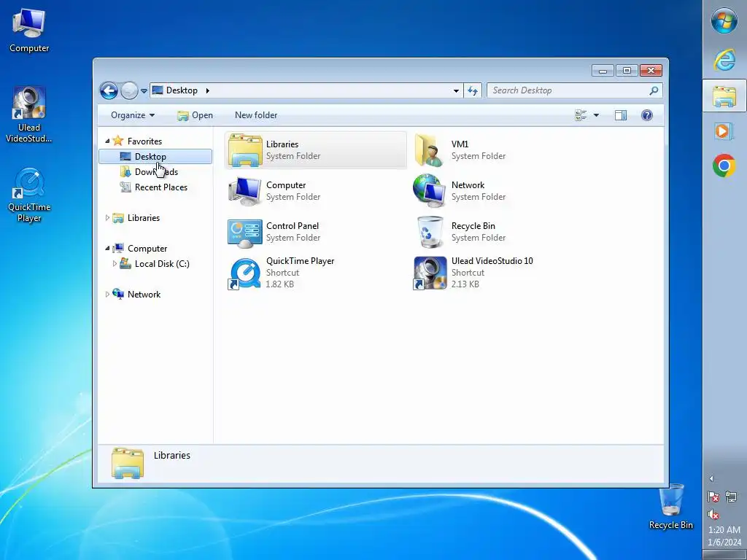The height and width of the screenshot is (560, 747).
Task: Click the Back navigation arrow in Explorer
Action: (x=109, y=90)
